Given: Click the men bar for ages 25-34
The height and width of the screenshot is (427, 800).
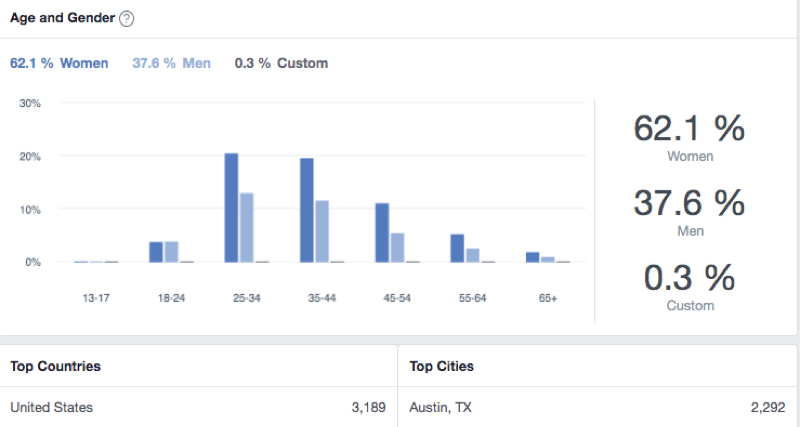Looking at the screenshot, I should [247, 228].
